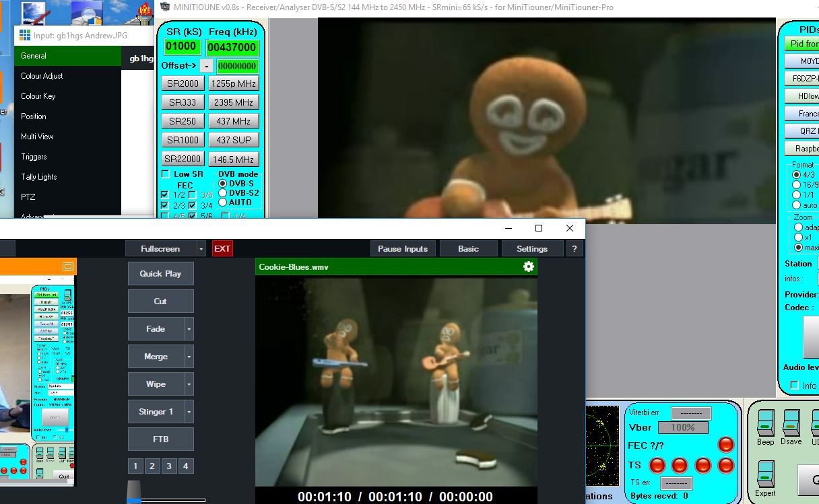Select the x1 zoom radio button
The width and height of the screenshot is (819, 504).
[x=799, y=238]
